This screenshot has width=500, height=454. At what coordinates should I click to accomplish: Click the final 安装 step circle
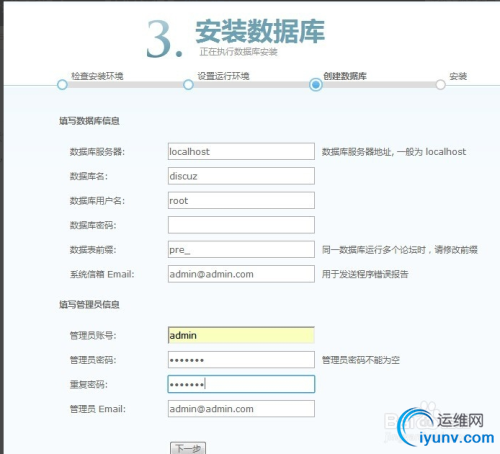(x=440, y=85)
